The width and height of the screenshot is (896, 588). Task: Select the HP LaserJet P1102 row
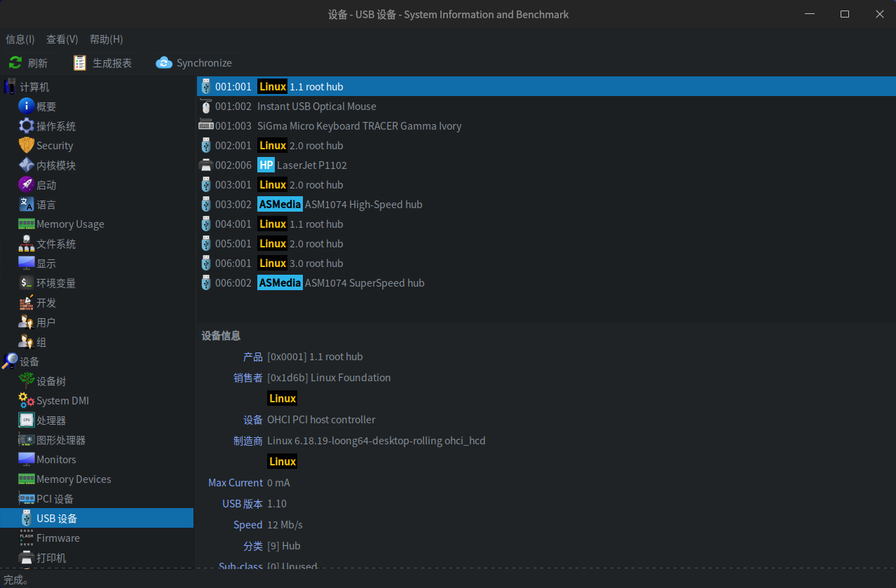pos(546,165)
